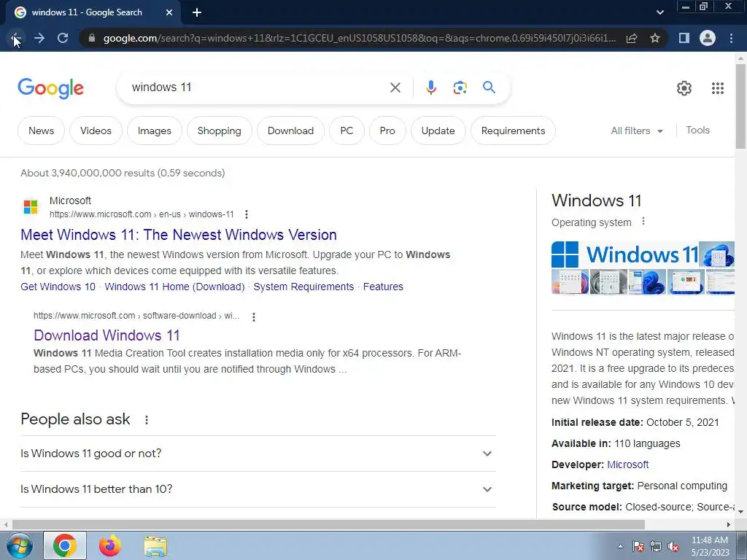The width and height of the screenshot is (747, 560).
Task: Bookmark this page with the star
Action: (655, 38)
